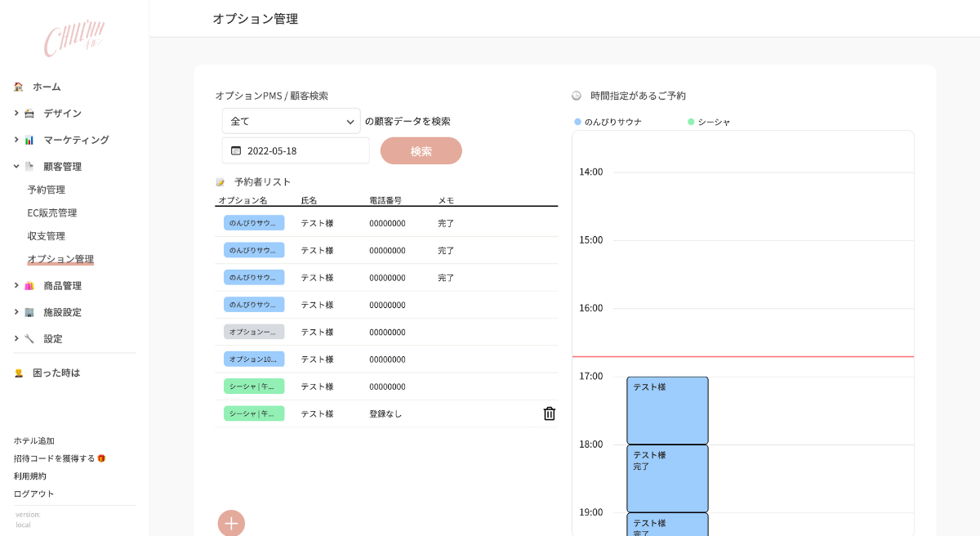980x536 pixels.
Task: Click the ログアウト link
Action: (33, 494)
